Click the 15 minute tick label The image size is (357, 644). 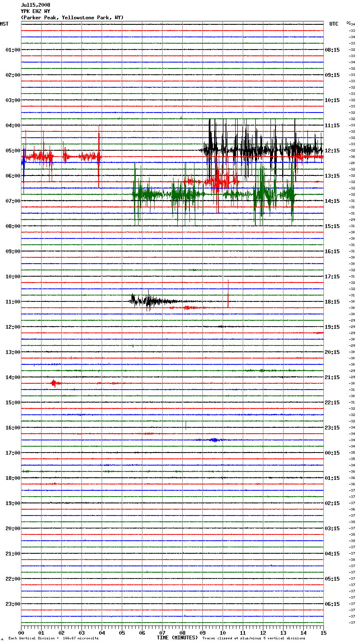(323, 633)
